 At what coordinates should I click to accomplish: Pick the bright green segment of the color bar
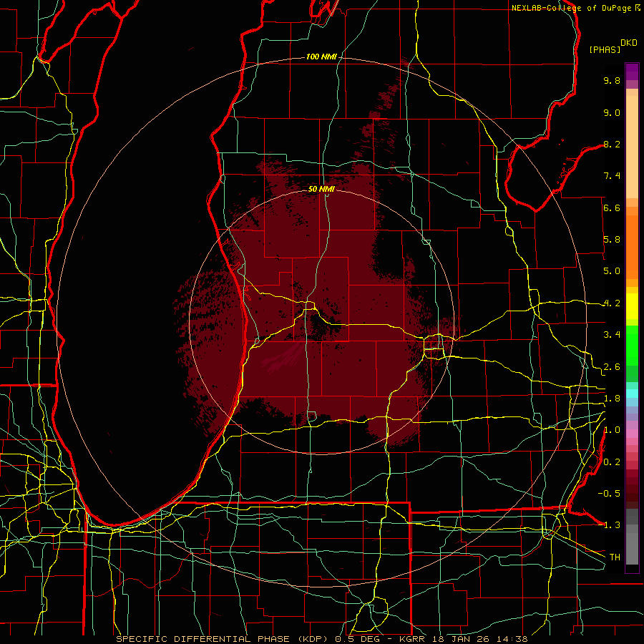coord(632,346)
